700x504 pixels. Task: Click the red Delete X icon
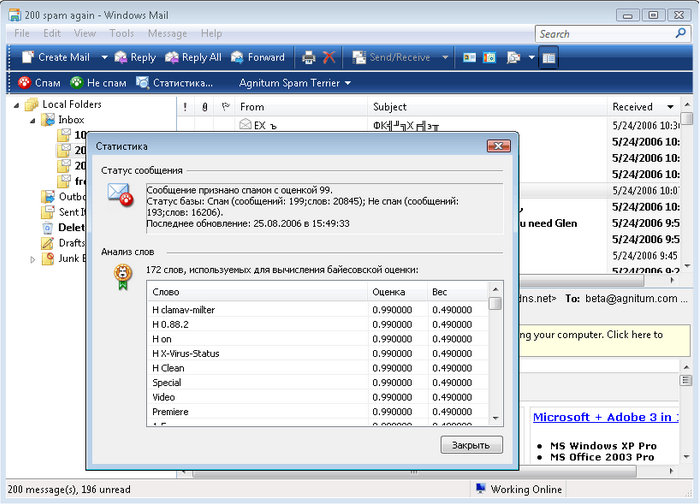(329, 58)
